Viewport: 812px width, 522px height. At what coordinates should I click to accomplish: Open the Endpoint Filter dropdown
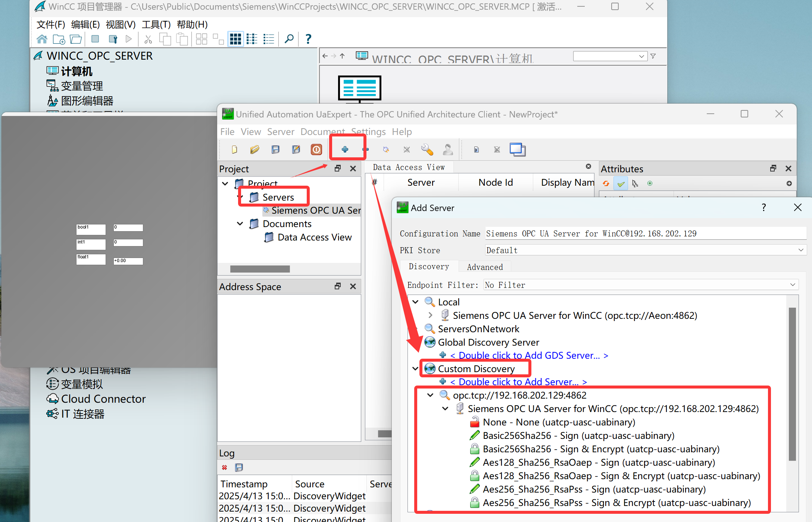coord(793,285)
